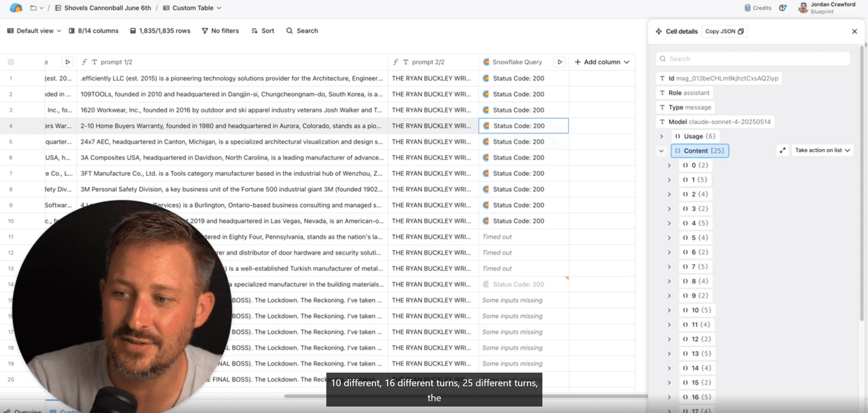This screenshot has width=868, height=413.
Task: Collapse the Content [25] node
Action: click(x=661, y=151)
